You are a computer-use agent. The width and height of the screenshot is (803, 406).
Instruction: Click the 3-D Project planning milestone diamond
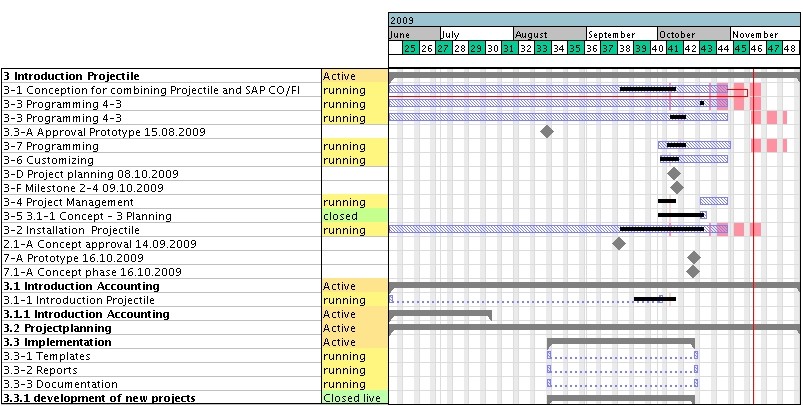(x=674, y=173)
